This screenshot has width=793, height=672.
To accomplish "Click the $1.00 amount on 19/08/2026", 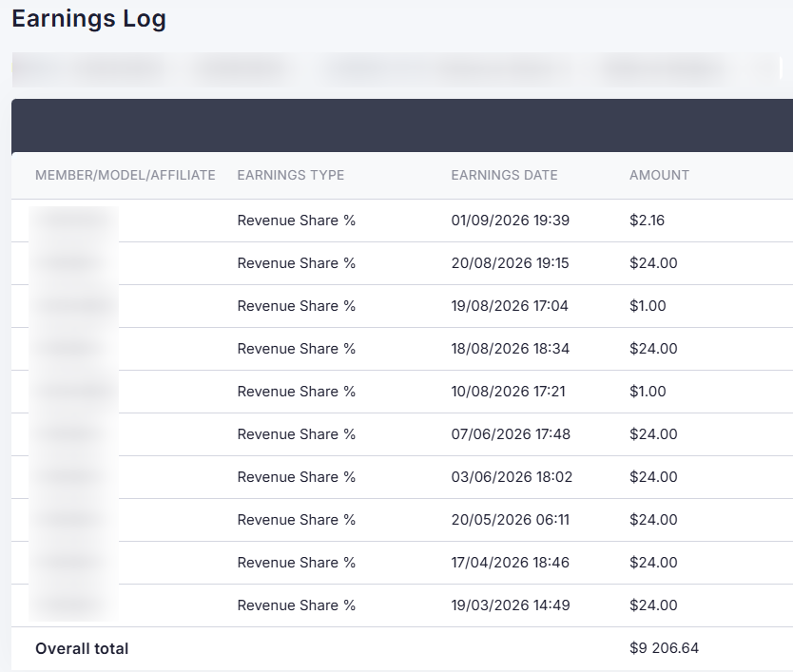I will (x=648, y=306).
